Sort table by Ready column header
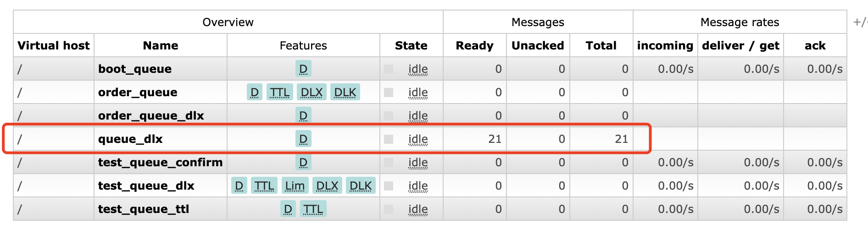 (x=474, y=46)
